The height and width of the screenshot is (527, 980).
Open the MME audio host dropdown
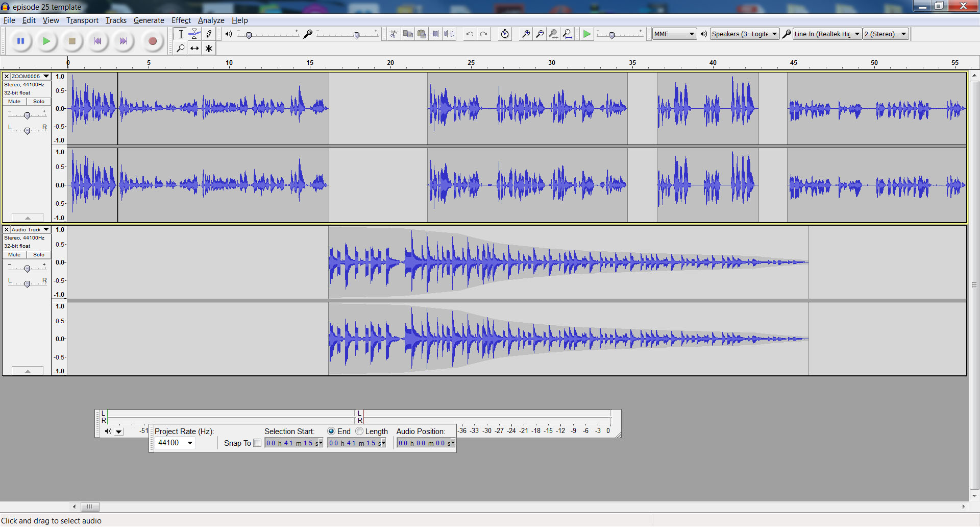(x=675, y=34)
